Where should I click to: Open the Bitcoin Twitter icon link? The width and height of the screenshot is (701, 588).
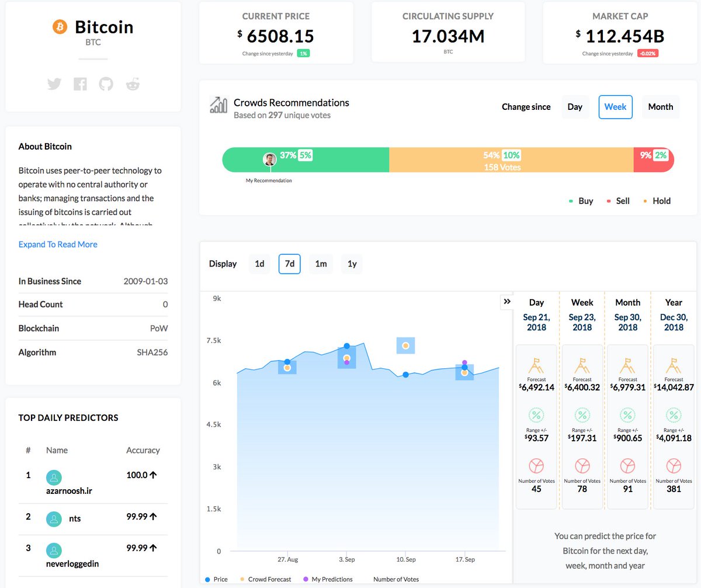click(x=54, y=84)
